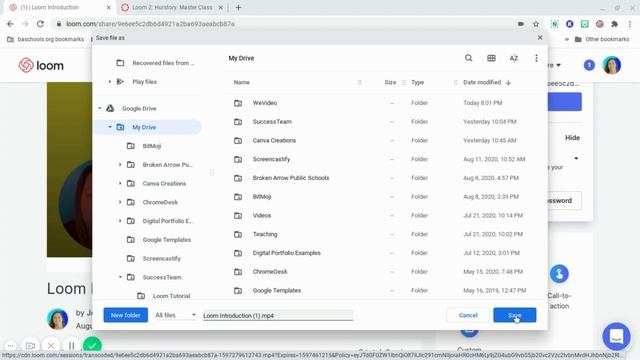Select Loom Tutorial in sidebar tree
The height and width of the screenshot is (360, 640).
click(x=171, y=296)
